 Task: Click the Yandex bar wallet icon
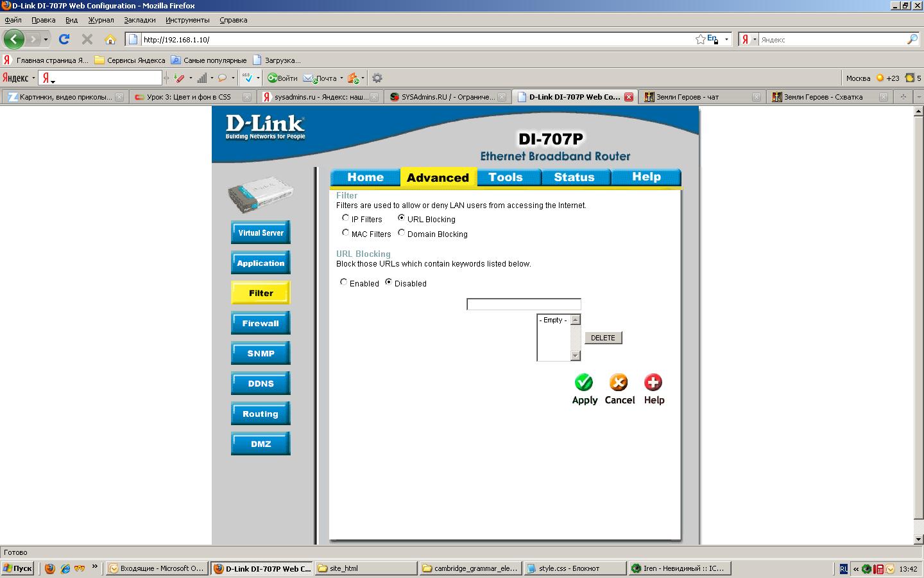tap(353, 78)
